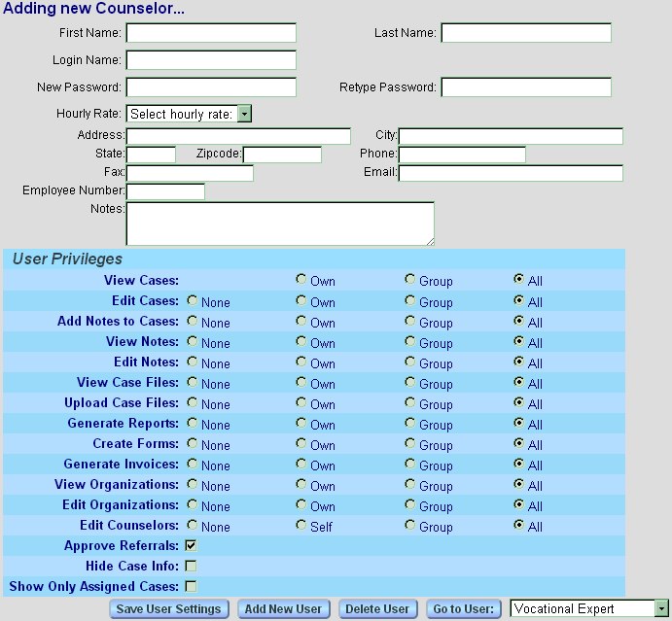Click the Add New User button
The height and width of the screenshot is (621, 672).
pos(283,609)
